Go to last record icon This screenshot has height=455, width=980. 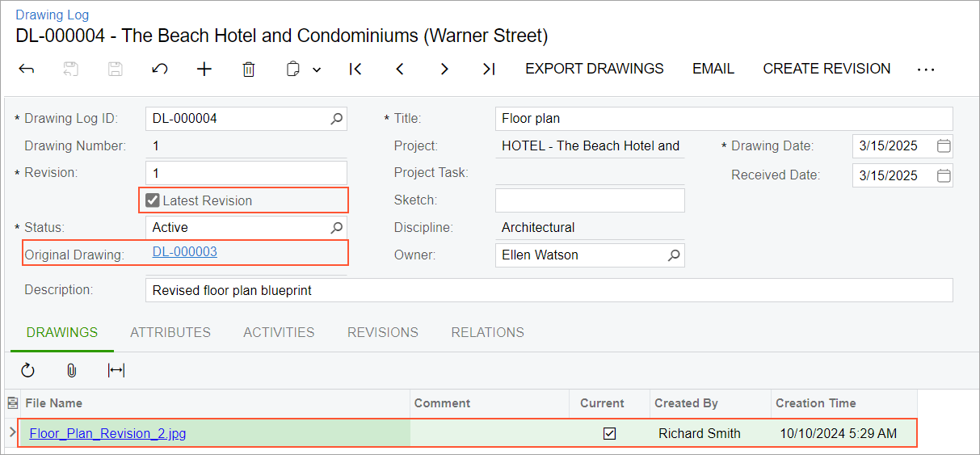click(489, 70)
